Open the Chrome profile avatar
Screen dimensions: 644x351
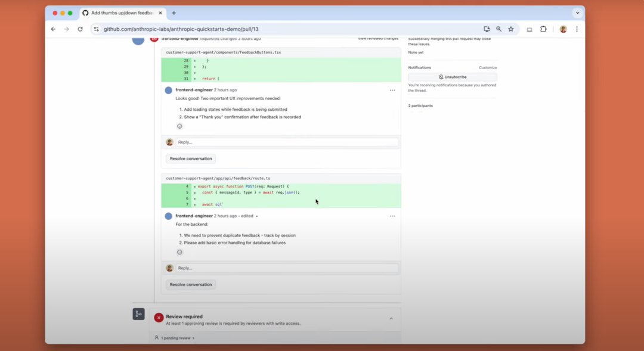coord(563,29)
